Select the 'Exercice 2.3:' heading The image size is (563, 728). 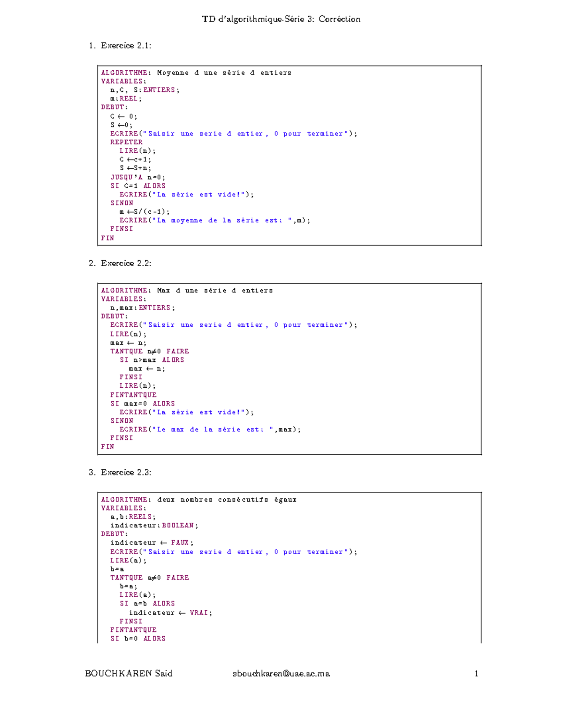click(126, 473)
